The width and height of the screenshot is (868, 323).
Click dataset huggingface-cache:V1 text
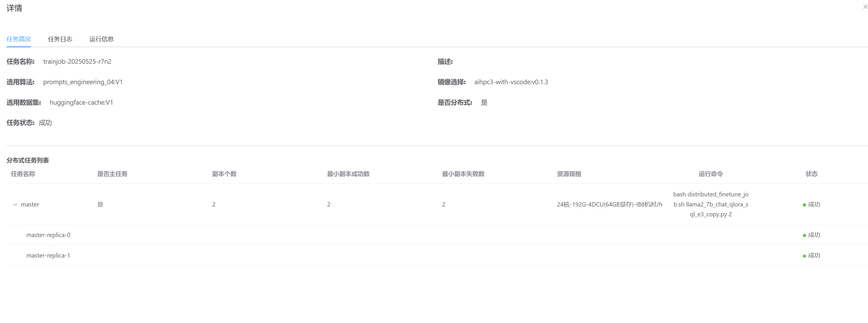[x=81, y=102]
